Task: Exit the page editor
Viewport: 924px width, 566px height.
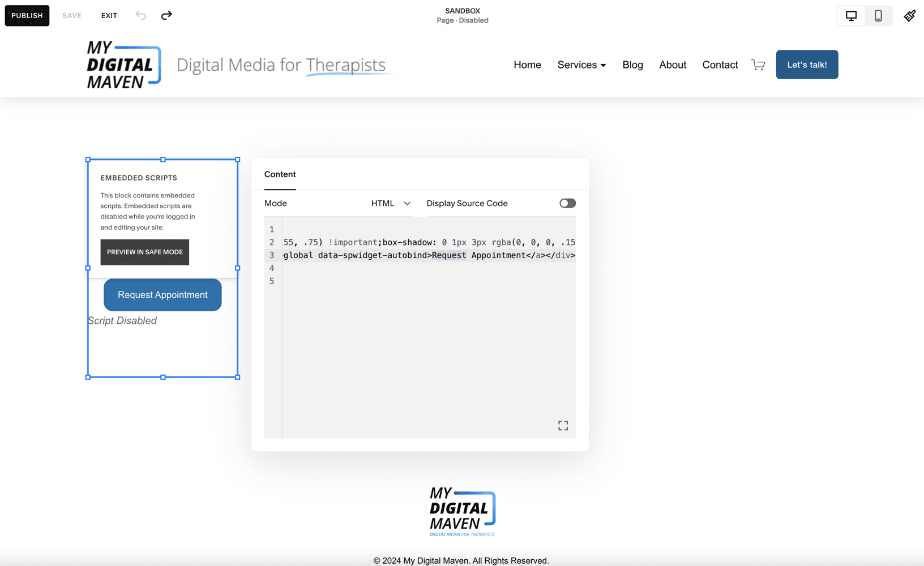Action: [109, 15]
